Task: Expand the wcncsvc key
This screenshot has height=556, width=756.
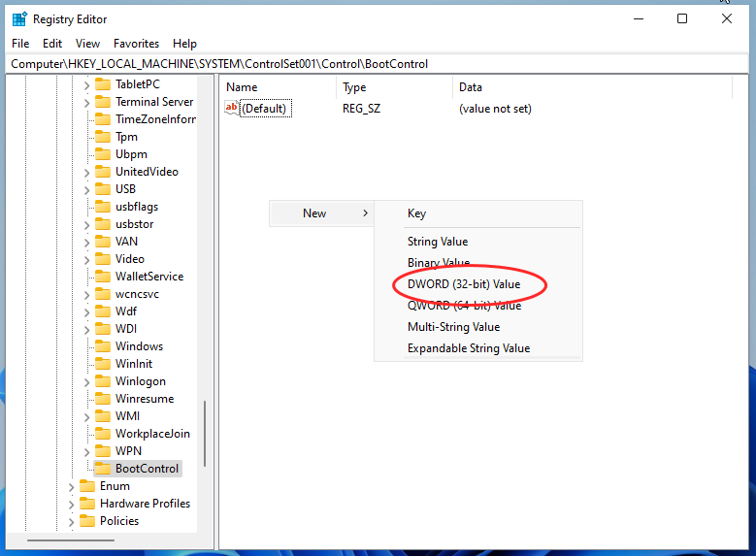Action: pos(86,295)
